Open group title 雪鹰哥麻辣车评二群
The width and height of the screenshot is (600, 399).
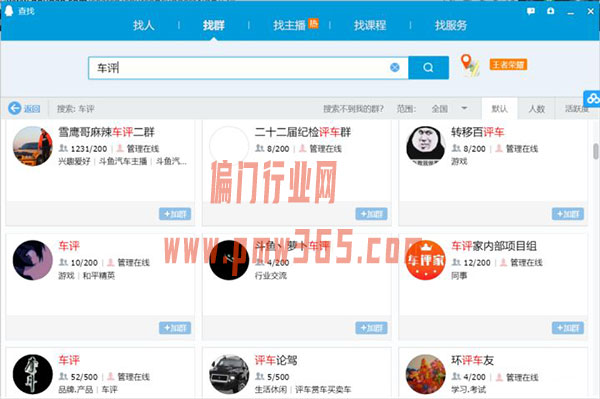(x=106, y=132)
